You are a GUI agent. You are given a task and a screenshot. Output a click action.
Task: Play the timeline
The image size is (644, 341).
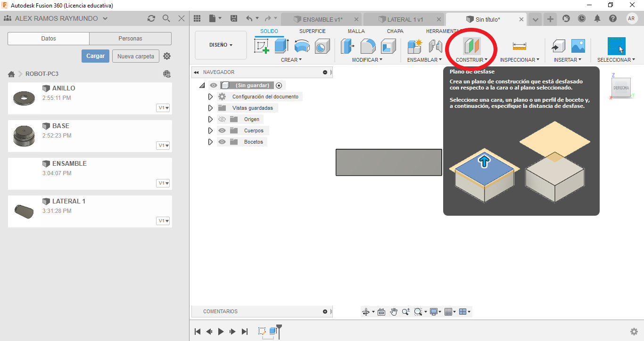pyautogui.click(x=221, y=332)
